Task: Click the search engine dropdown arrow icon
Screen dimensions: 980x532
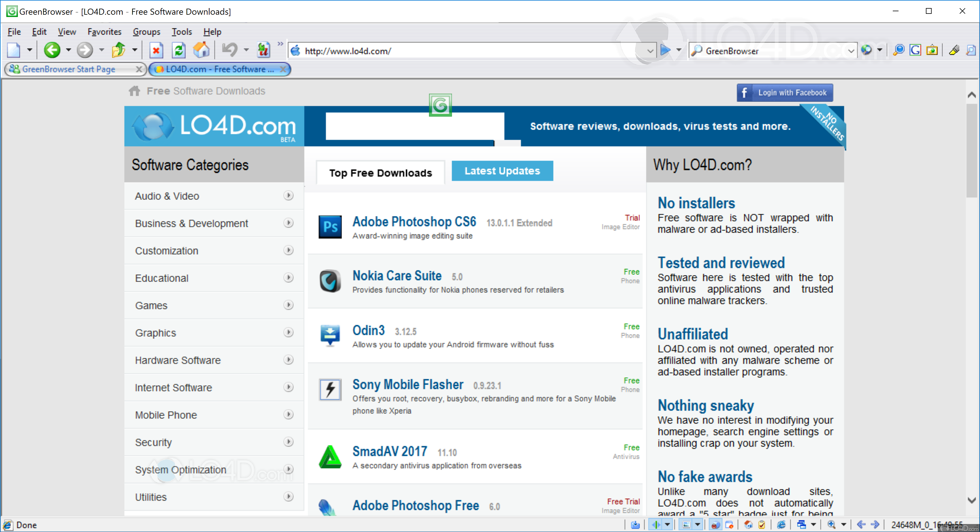Action: point(877,50)
